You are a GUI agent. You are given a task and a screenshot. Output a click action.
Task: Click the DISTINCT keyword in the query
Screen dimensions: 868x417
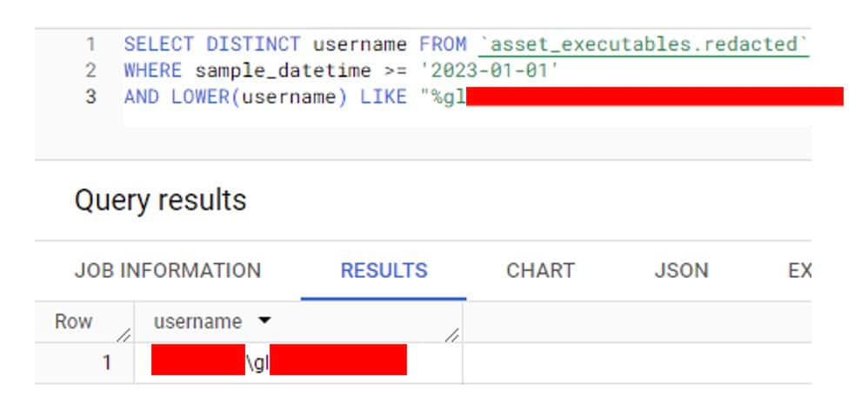click(253, 43)
